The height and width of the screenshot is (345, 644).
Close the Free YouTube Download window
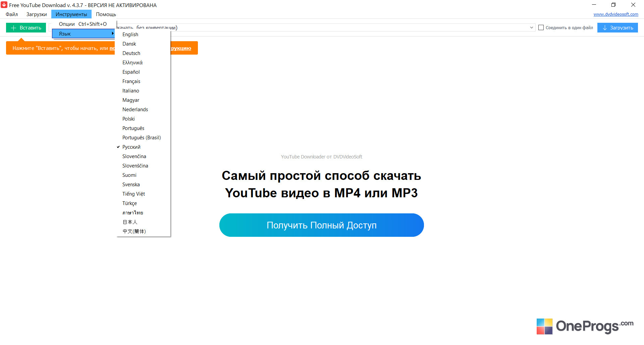click(633, 5)
